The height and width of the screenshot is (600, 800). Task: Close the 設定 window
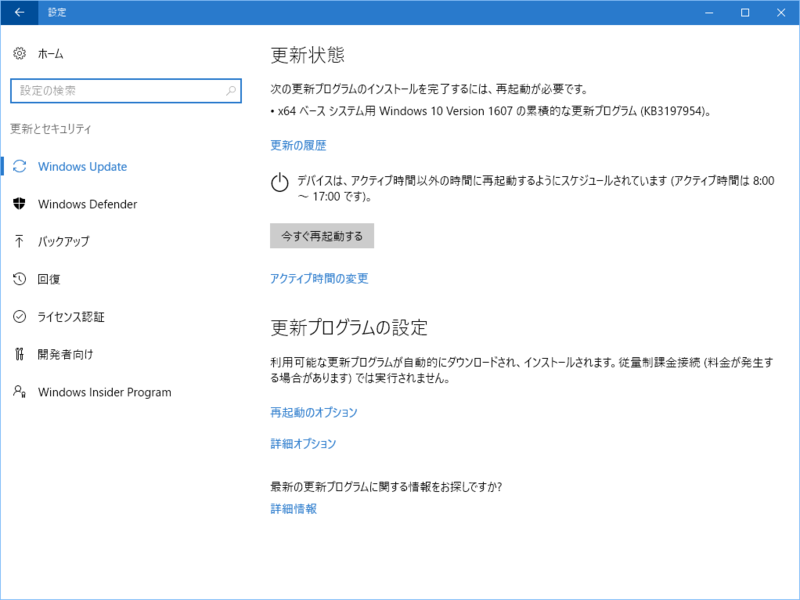click(781, 12)
